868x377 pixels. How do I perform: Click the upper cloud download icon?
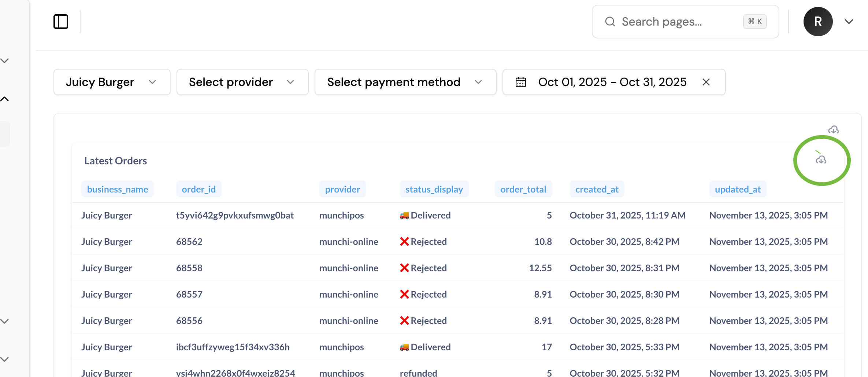click(834, 130)
